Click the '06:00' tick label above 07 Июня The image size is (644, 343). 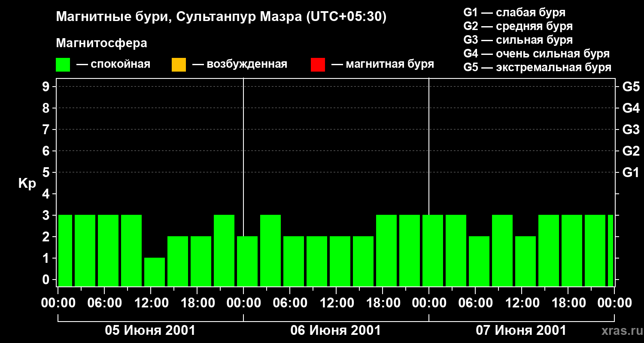point(475,303)
